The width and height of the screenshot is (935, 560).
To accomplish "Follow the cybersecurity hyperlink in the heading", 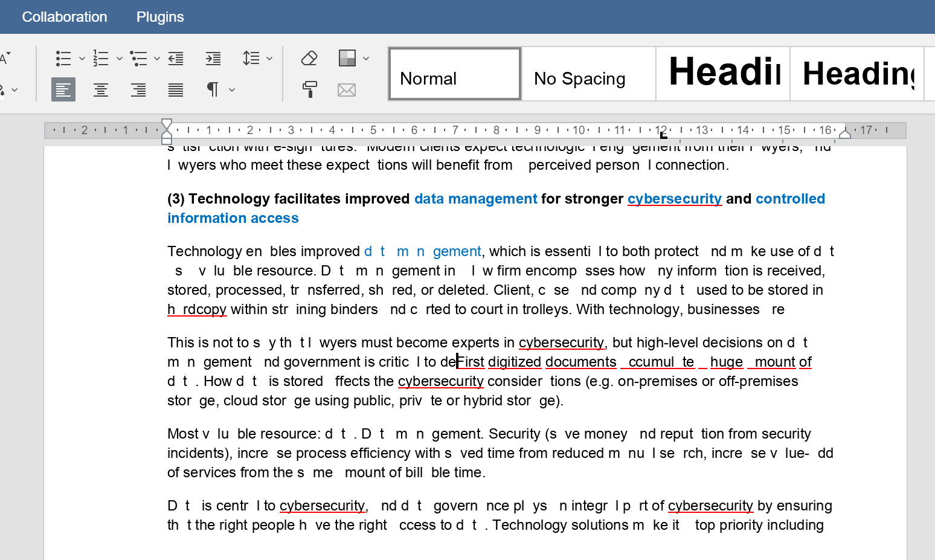I will 675,198.
